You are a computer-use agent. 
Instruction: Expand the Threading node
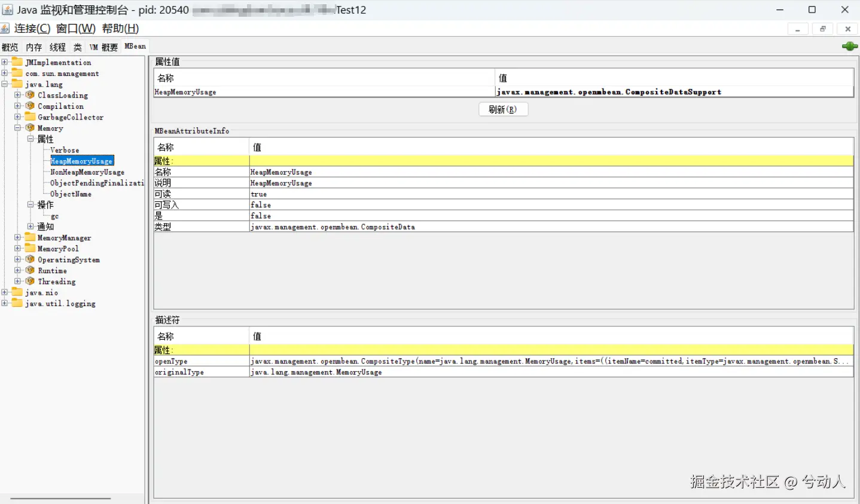[x=17, y=281]
